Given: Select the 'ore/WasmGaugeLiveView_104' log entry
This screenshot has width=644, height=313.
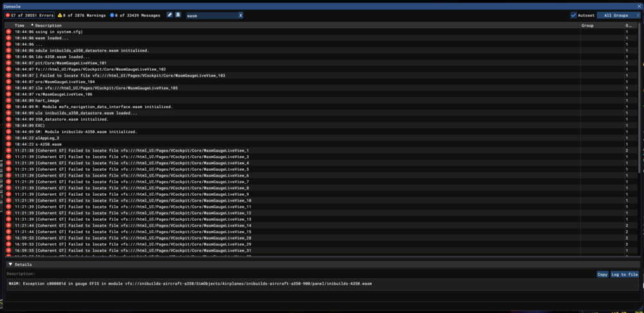Looking at the screenshot, I should (x=320, y=82).
